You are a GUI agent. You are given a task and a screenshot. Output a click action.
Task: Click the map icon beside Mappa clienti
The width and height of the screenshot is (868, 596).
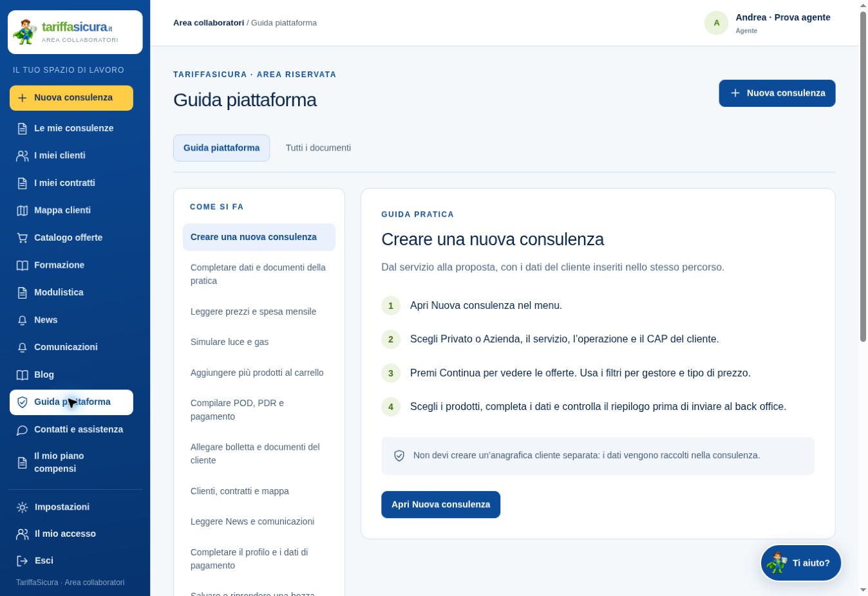pos(23,210)
